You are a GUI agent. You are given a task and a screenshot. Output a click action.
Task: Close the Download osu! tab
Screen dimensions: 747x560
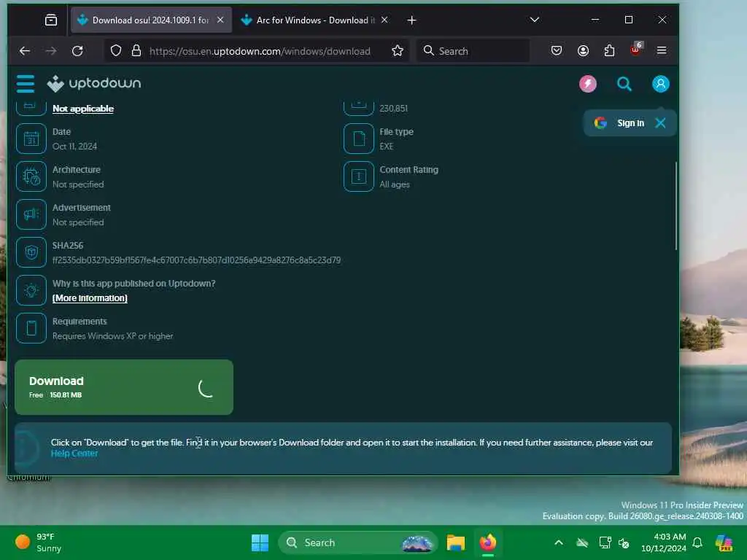[220, 20]
